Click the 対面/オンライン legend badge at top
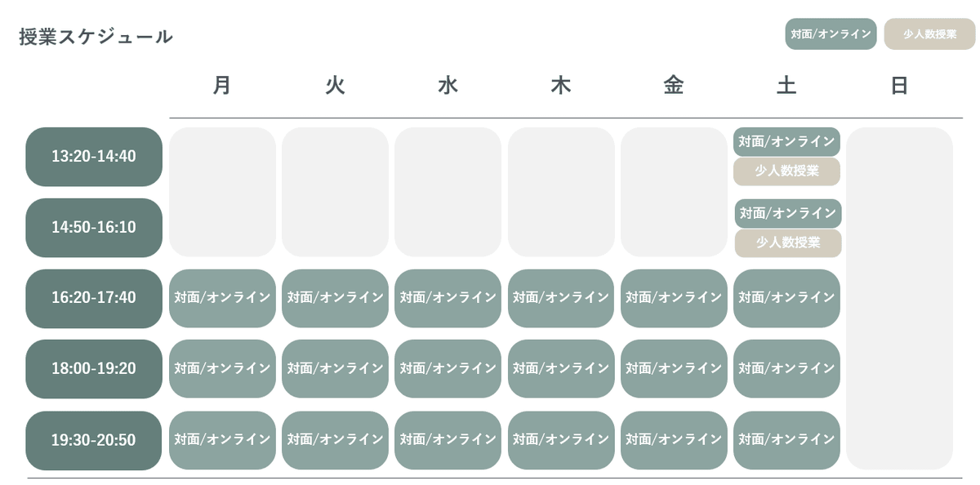 [x=831, y=34]
